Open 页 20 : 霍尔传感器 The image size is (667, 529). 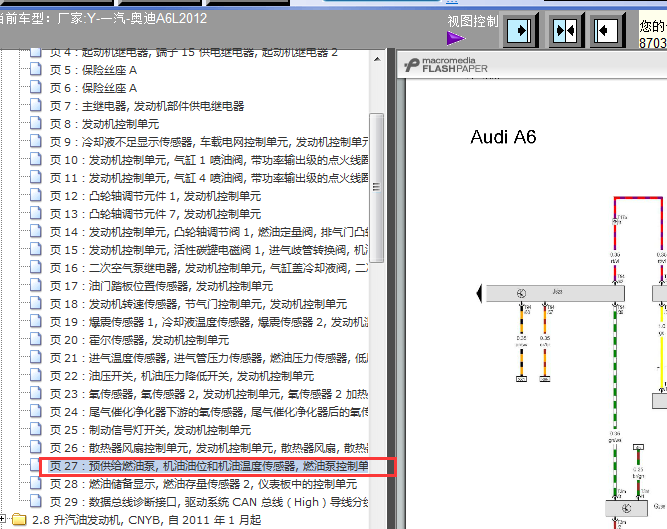(139, 340)
